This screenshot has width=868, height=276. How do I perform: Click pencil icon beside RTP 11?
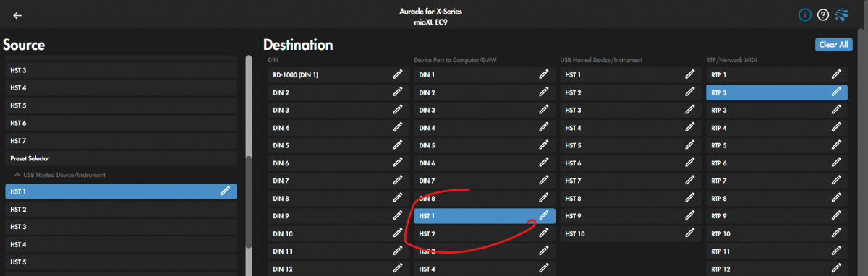click(x=836, y=251)
